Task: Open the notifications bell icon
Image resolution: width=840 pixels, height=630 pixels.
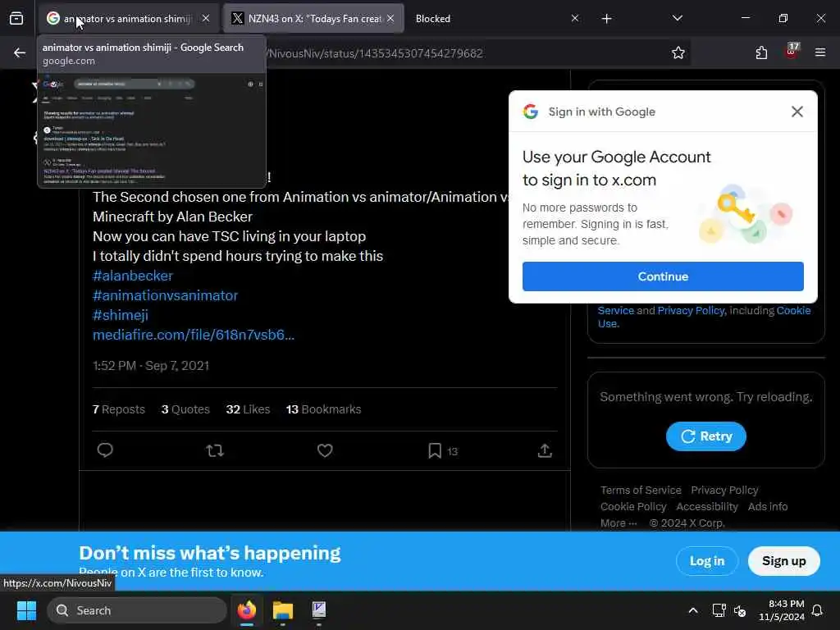Action: point(818,610)
